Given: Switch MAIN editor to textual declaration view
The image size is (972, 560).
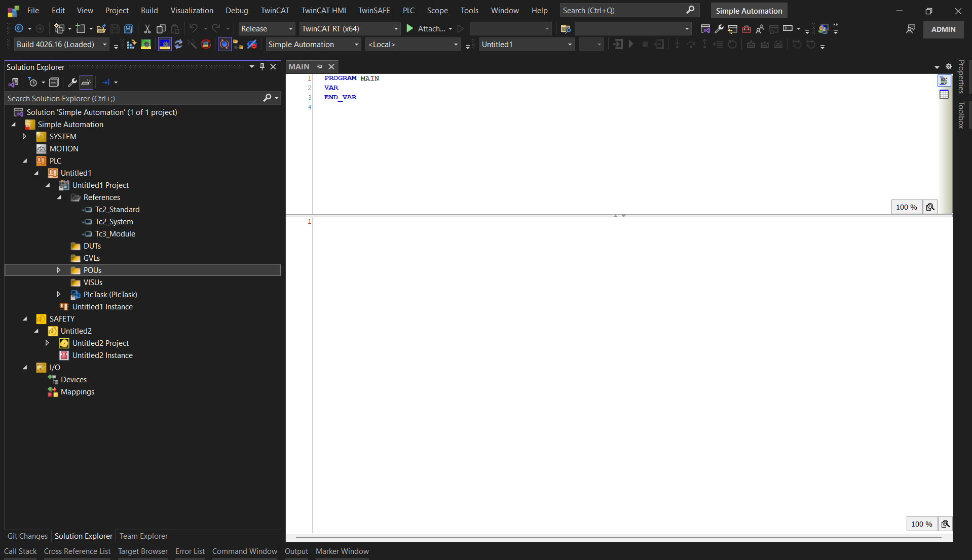Looking at the screenshot, I should pyautogui.click(x=944, y=81).
